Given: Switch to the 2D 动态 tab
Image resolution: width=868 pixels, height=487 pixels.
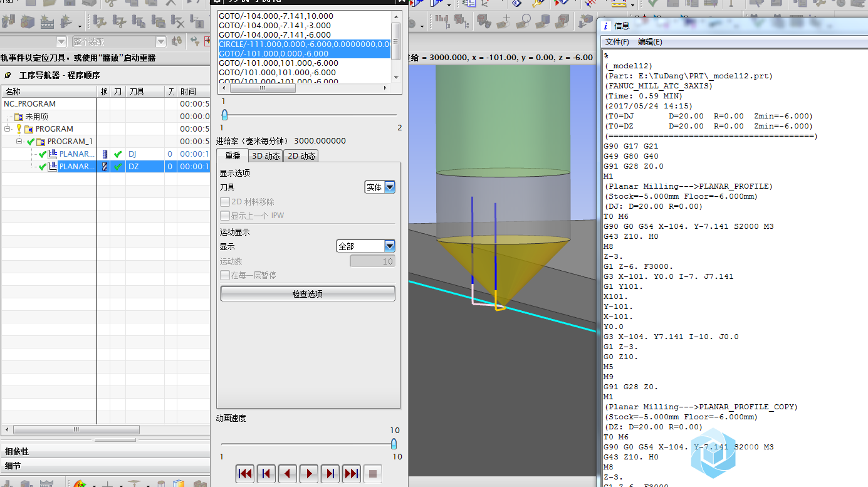Looking at the screenshot, I should click(301, 156).
